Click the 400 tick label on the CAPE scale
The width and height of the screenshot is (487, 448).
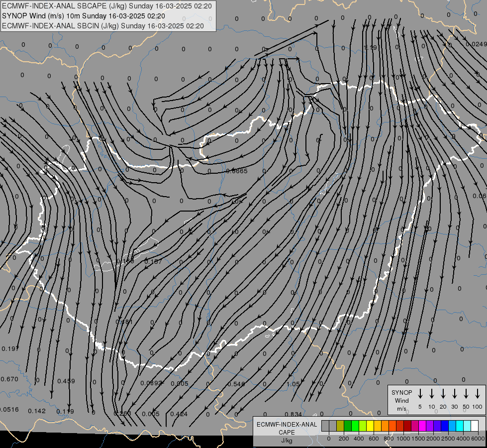coord(359,439)
